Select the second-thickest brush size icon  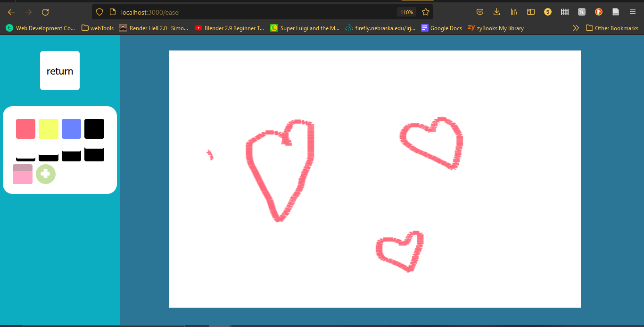tap(71, 156)
